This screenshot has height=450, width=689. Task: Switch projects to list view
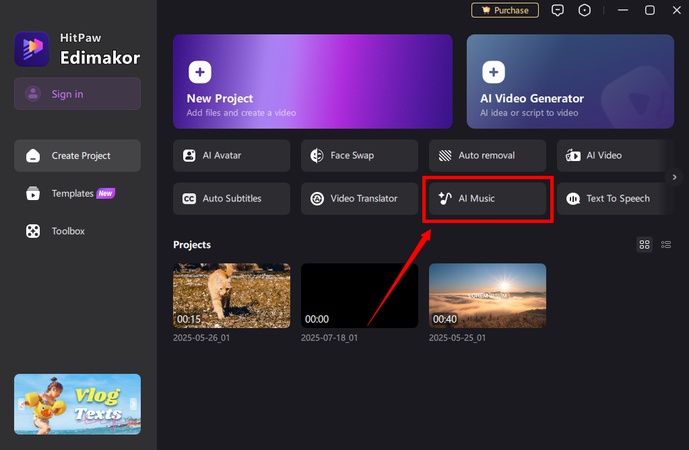coord(666,244)
